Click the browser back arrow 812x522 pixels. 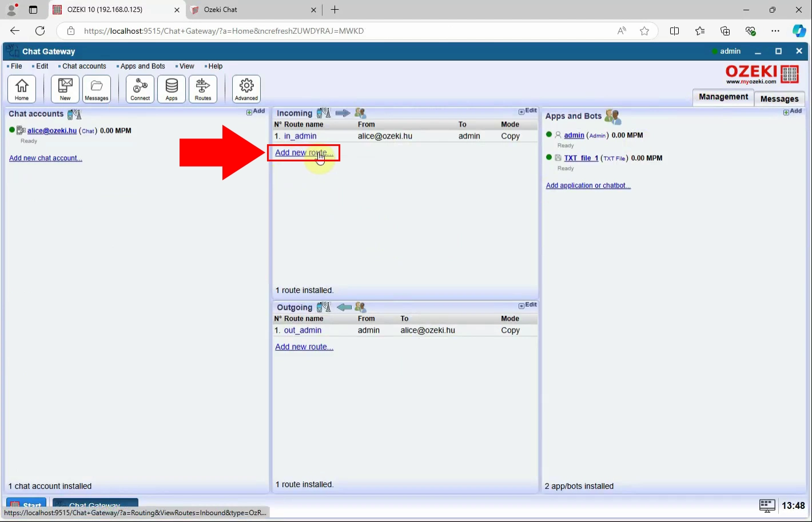click(x=15, y=31)
